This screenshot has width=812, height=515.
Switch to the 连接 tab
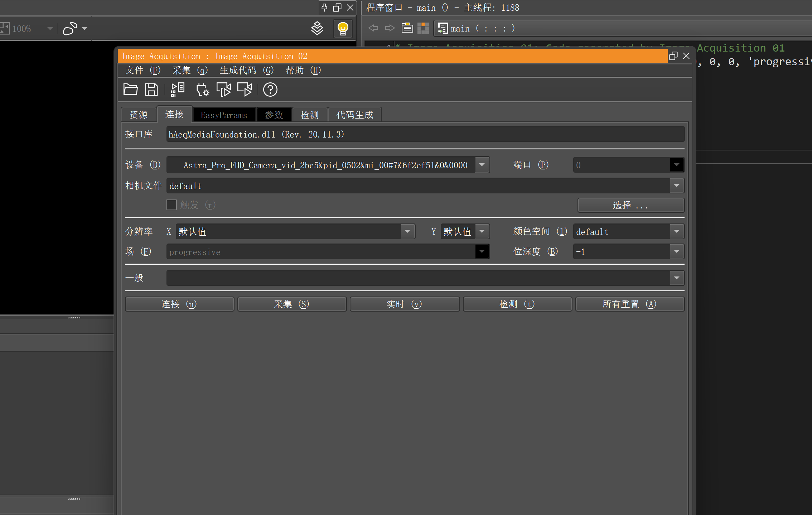174,114
